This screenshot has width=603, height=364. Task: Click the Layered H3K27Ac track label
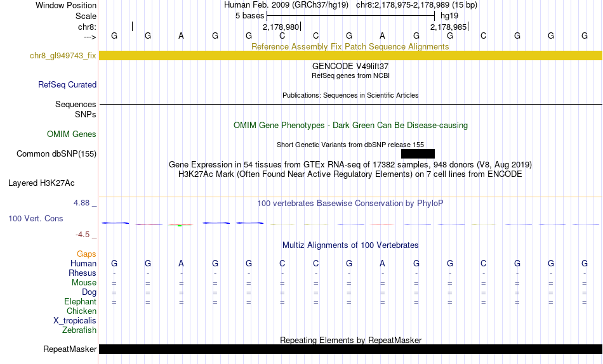point(41,183)
